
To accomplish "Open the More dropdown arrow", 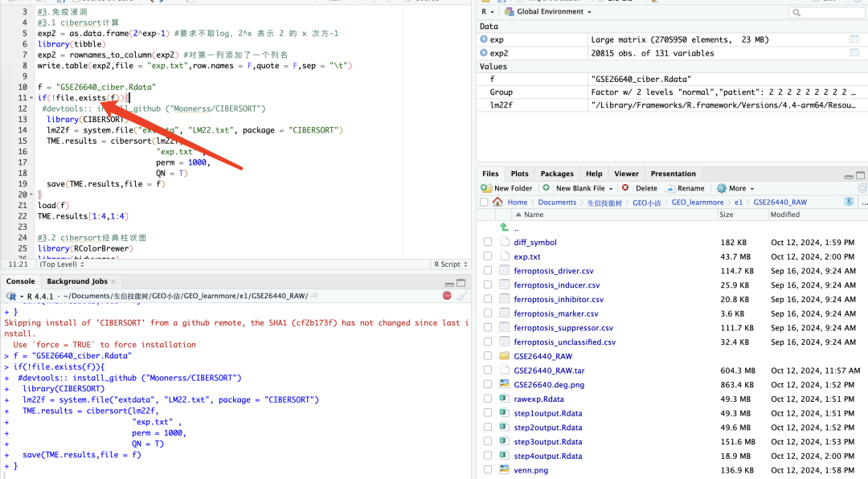I will (x=751, y=189).
